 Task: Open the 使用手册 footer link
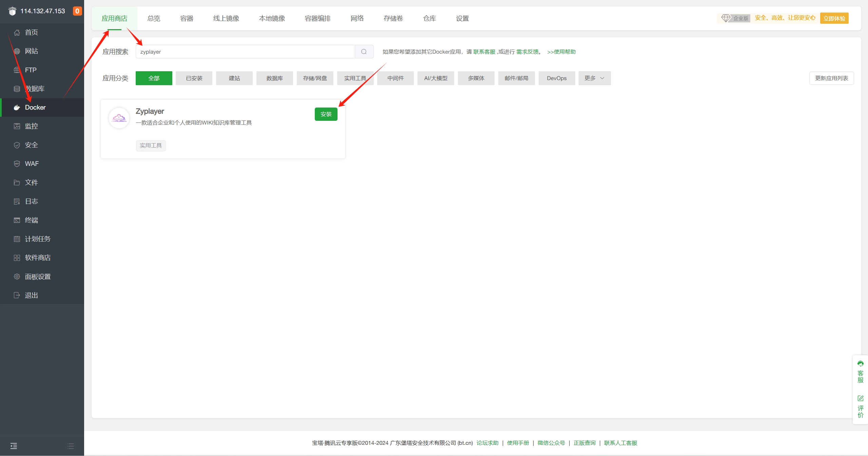click(518, 443)
